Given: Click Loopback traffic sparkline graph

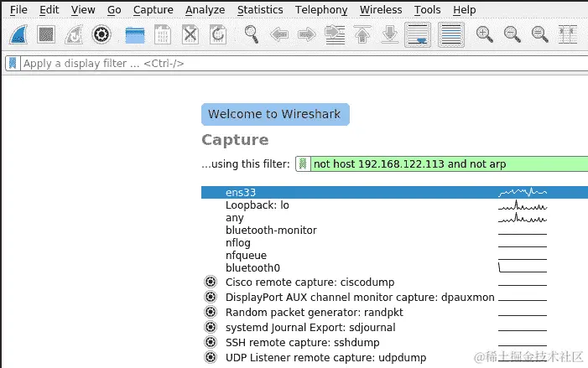Looking at the screenshot, I should coord(523,205).
